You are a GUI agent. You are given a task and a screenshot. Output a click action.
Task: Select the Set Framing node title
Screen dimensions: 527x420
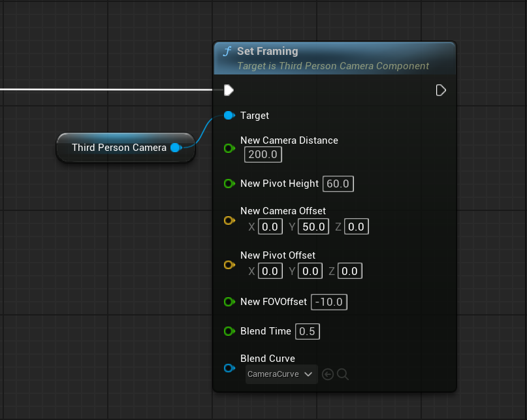[x=268, y=52]
